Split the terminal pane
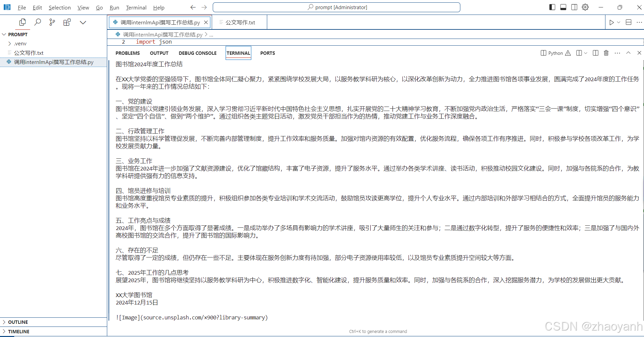Screen dimensions: 644x337 pos(596,53)
